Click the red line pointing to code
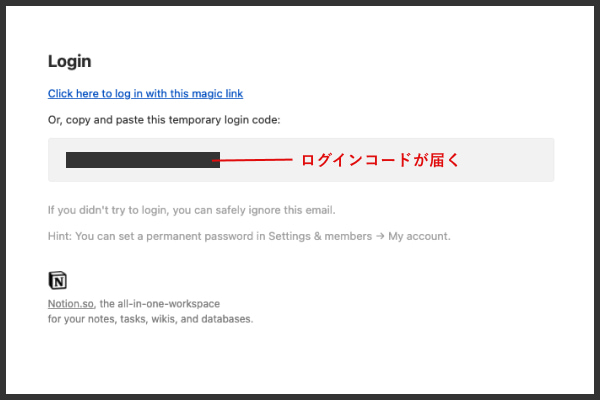 253,160
